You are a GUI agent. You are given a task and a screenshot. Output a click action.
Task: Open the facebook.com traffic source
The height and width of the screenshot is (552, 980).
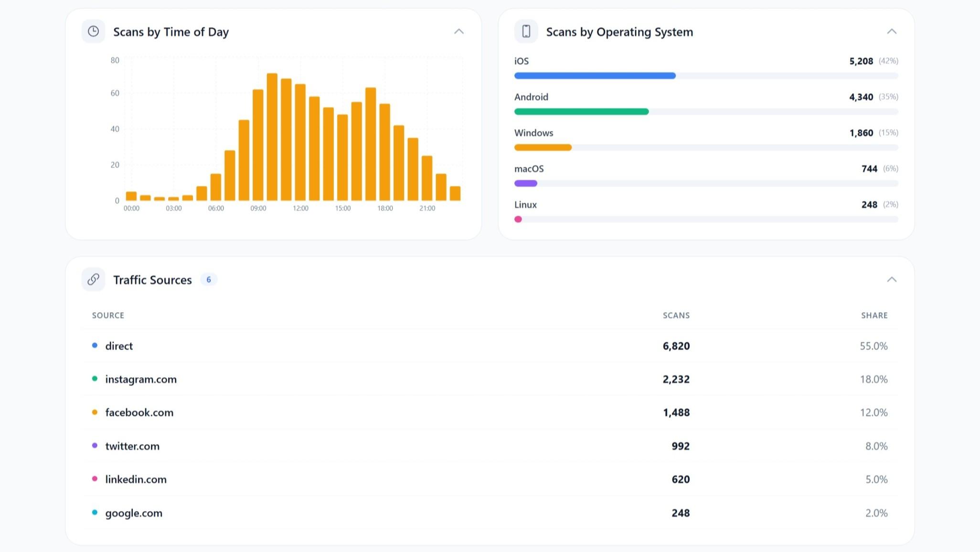pyautogui.click(x=139, y=412)
